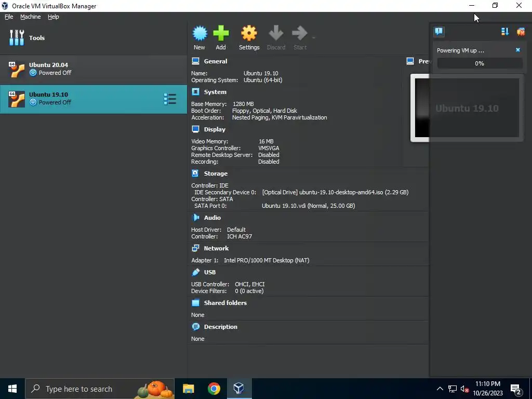
Task: Click the Ubuntu 19.10.vdi hard disk entry
Action: pyautogui.click(x=308, y=206)
